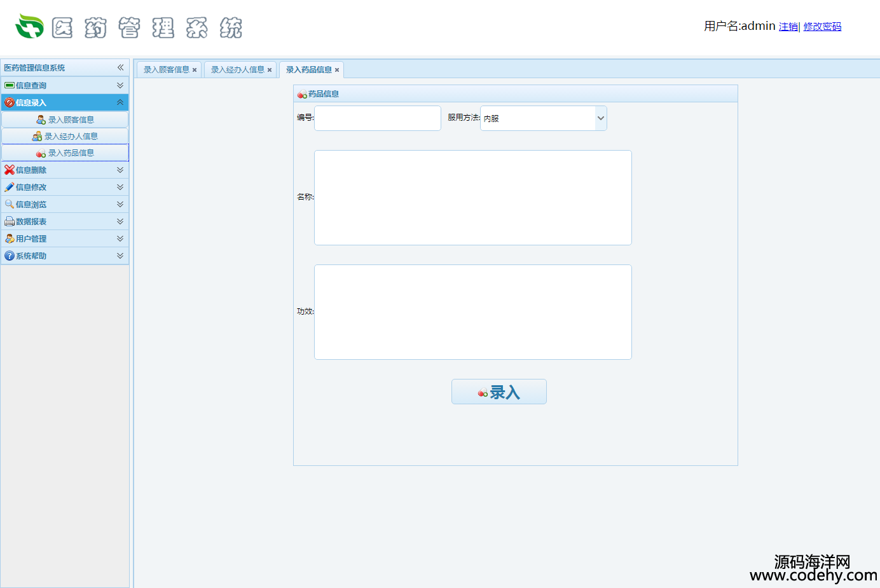The height and width of the screenshot is (588, 880).
Task: Click the 录入经办人信息 group icon
Action: [x=38, y=136]
